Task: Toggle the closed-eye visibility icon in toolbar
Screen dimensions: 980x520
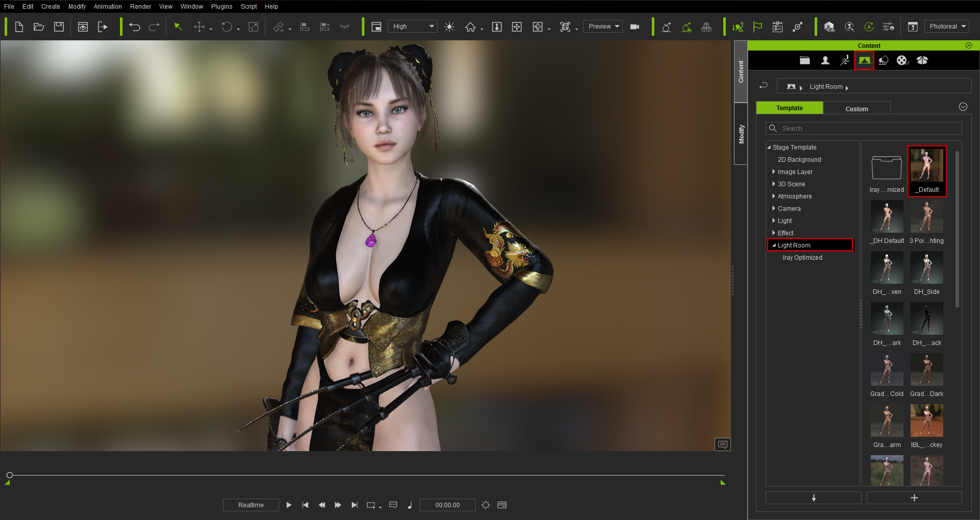Action: [x=345, y=27]
